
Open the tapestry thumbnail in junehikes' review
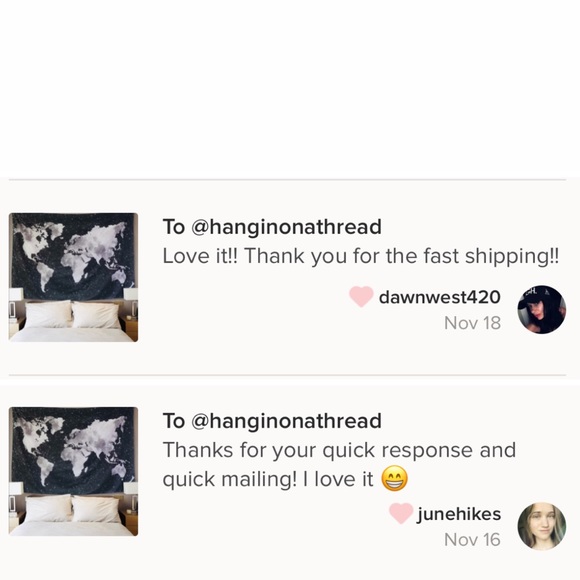(x=73, y=471)
